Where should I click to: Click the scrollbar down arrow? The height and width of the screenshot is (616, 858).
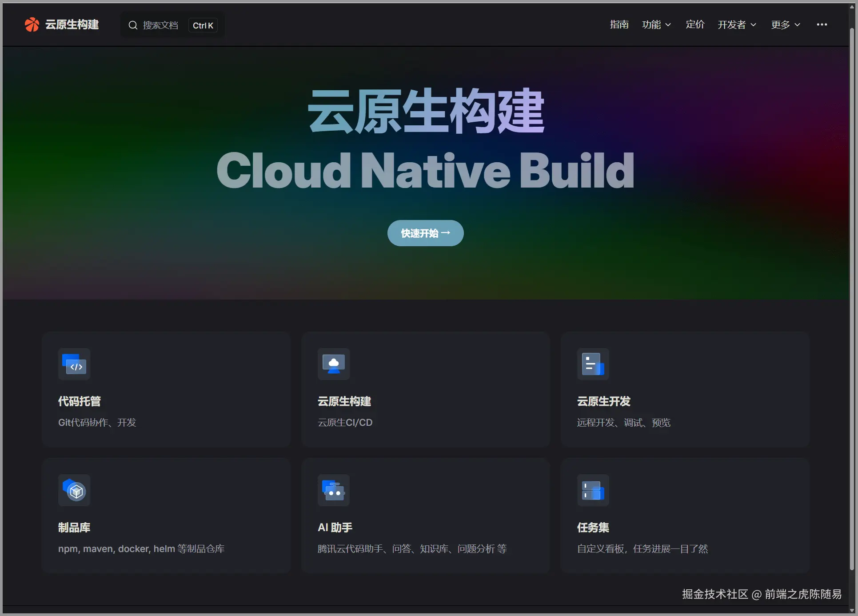click(852, 610)
